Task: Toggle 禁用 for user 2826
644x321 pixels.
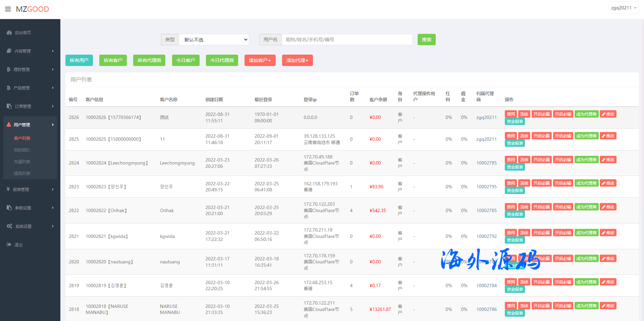Action: 511,114
